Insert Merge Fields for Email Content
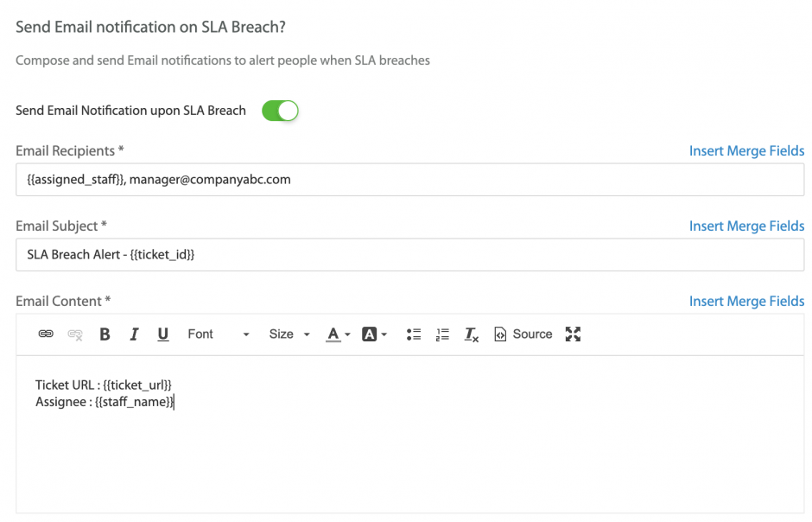Image resolution: width=812 pixels, height=522 pixels. click(x=746, y=302)
